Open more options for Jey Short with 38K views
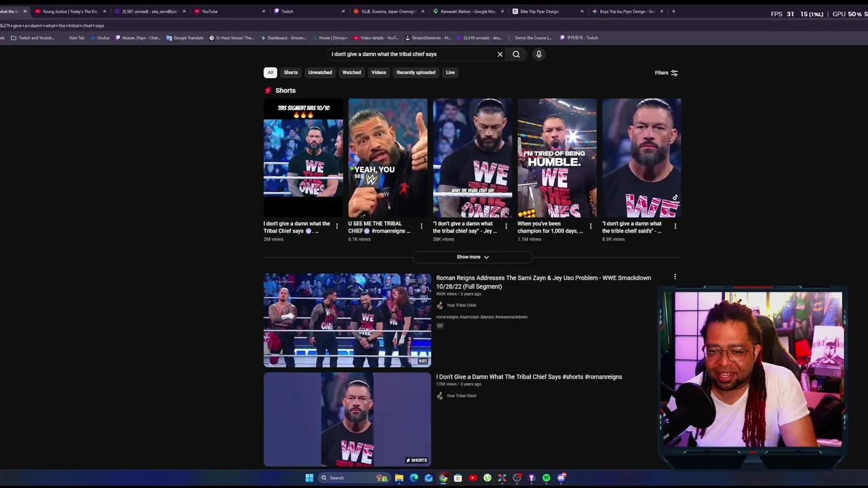The width and height of the screenshot is (868, 488). point(506,226)
